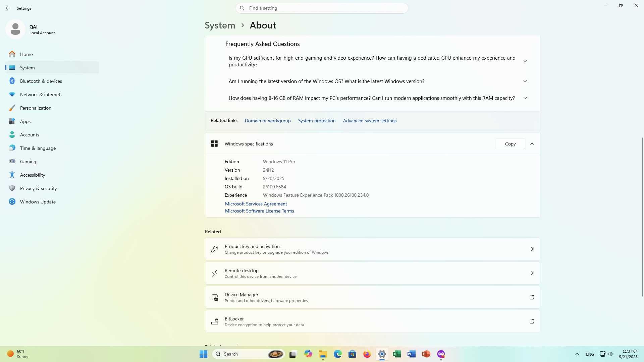The width and height of the screenshot is (644, 362).
Task: Copy the Windows specifications
Action: pyautogui.click(x=510, y=144)
